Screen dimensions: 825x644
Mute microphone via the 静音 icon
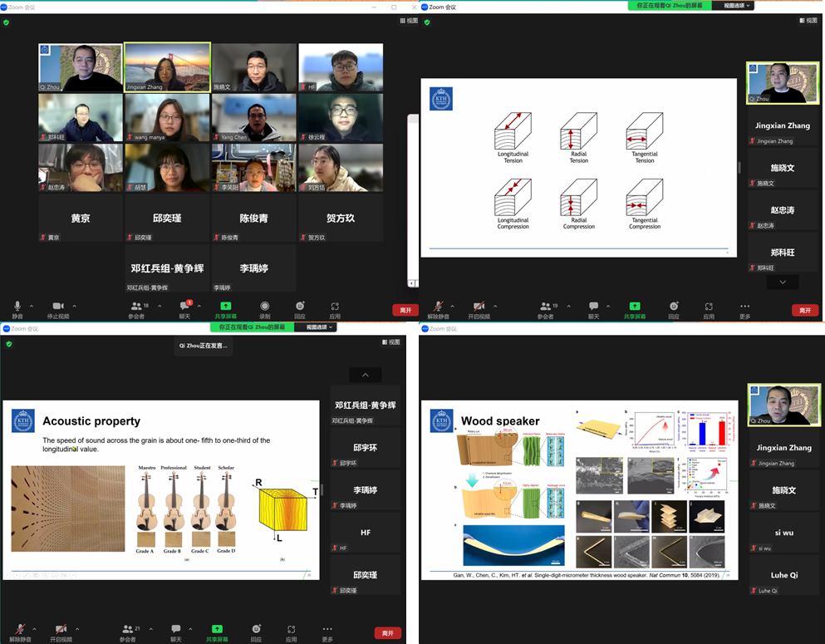click(17, 307)
